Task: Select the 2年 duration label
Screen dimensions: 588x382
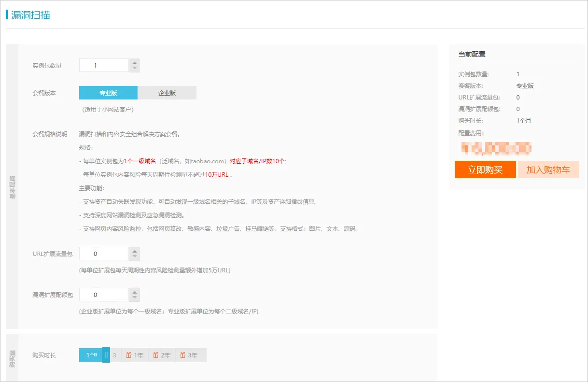Action: 166,355
